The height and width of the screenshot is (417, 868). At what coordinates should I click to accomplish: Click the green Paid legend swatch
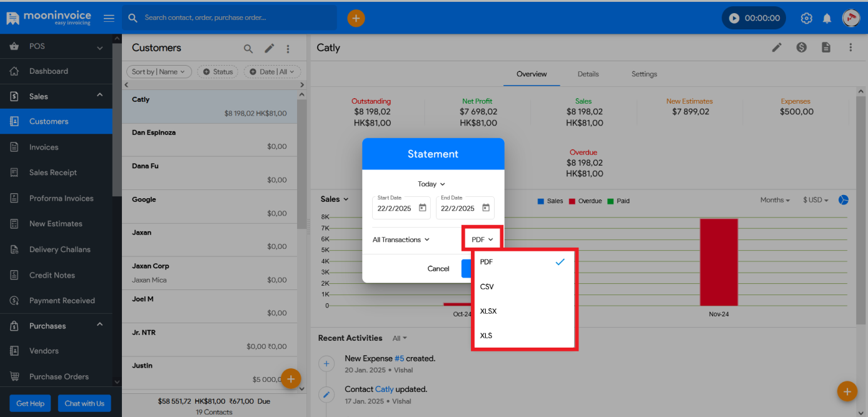click(610, 201)
